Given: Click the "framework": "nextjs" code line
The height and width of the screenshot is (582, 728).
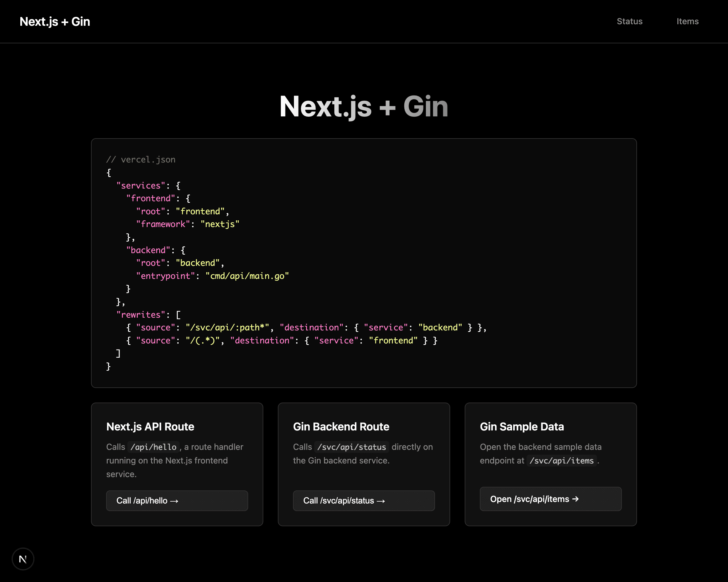Looking at the screenshot, I should [188, 224].
